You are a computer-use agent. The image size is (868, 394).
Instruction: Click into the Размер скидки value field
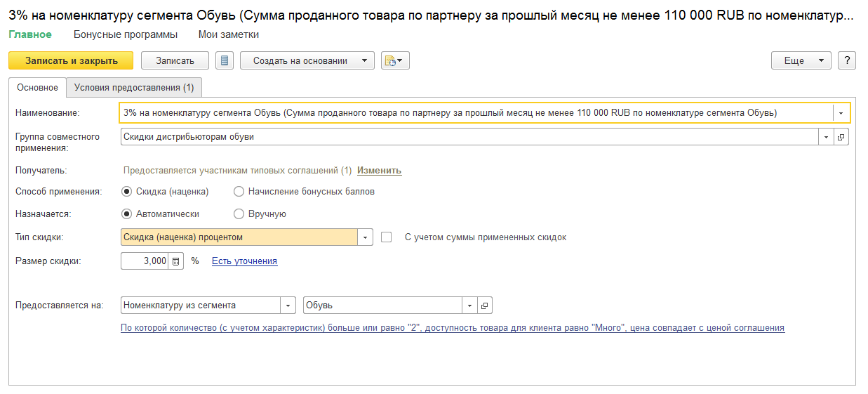click(145, 261)
